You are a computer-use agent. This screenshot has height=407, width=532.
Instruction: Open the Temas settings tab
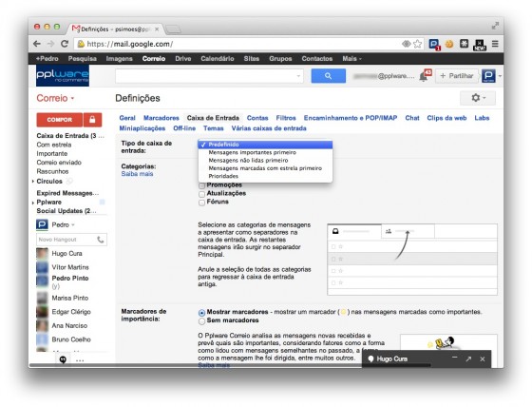(x=214, y=128)
